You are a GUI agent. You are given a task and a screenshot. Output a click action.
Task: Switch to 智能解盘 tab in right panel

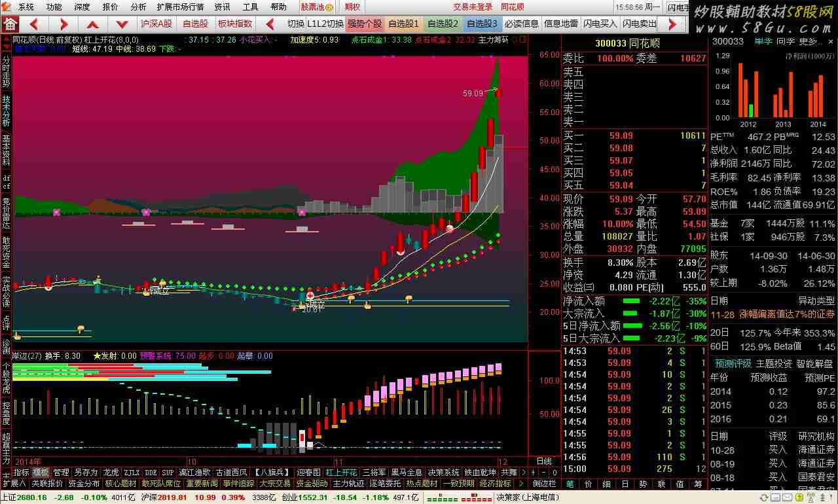[814, 364]
